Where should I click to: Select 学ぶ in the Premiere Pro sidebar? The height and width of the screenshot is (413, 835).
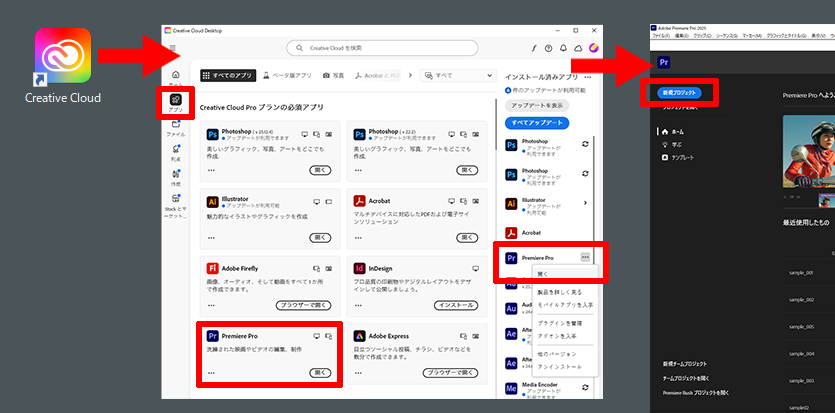pos(672,144)
